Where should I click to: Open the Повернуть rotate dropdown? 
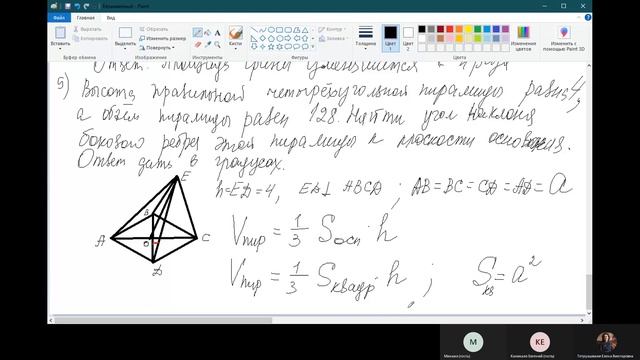click(157, 48)
